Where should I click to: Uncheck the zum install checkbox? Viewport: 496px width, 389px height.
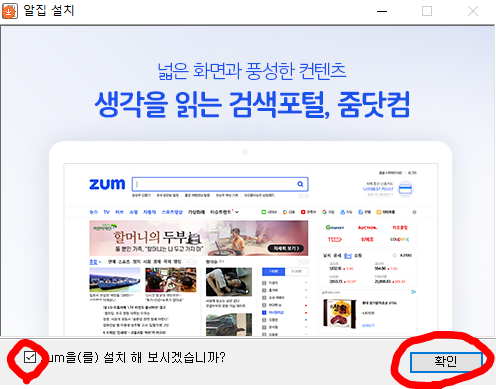pyautogui.click(x=30, y=357)
